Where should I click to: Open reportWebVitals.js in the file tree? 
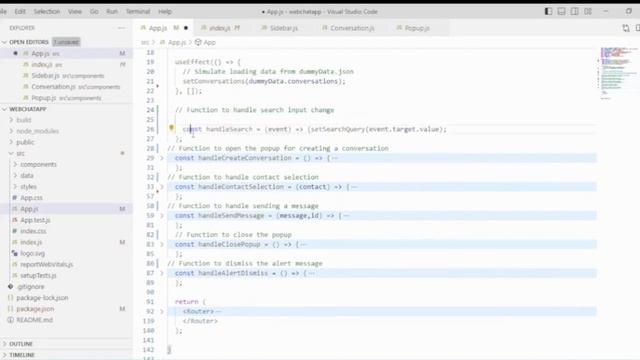47,264
